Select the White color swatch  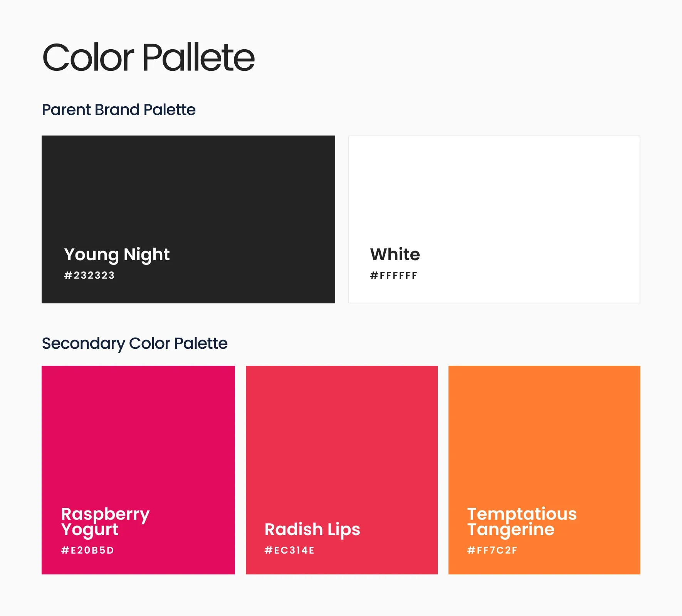click(494, 219)
